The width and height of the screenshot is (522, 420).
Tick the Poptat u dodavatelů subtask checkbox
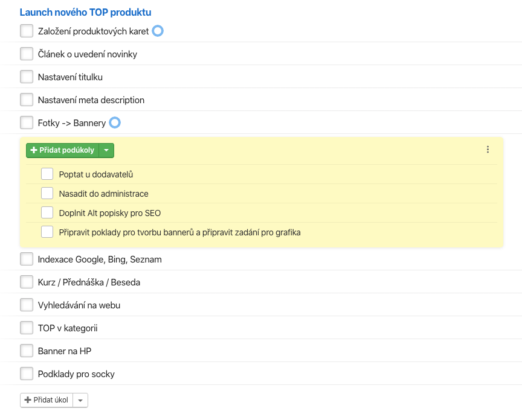pos(47,174)
